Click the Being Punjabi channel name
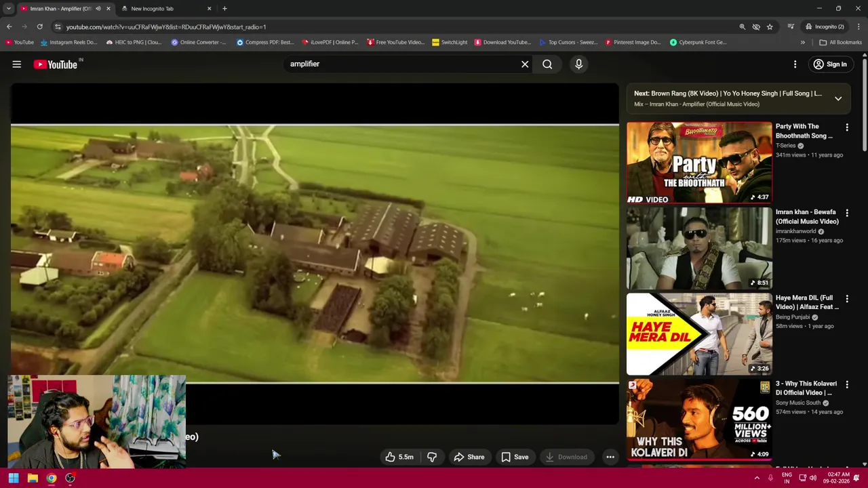 (793, 317)
